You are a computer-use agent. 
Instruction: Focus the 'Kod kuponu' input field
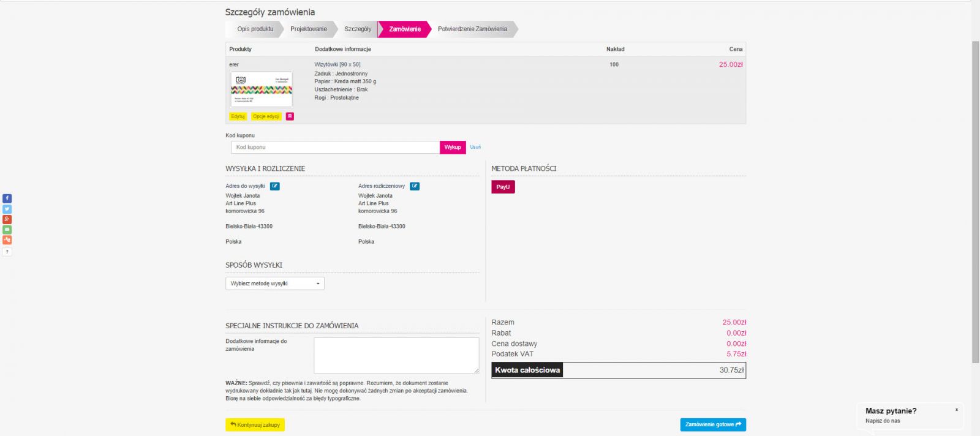335,147
